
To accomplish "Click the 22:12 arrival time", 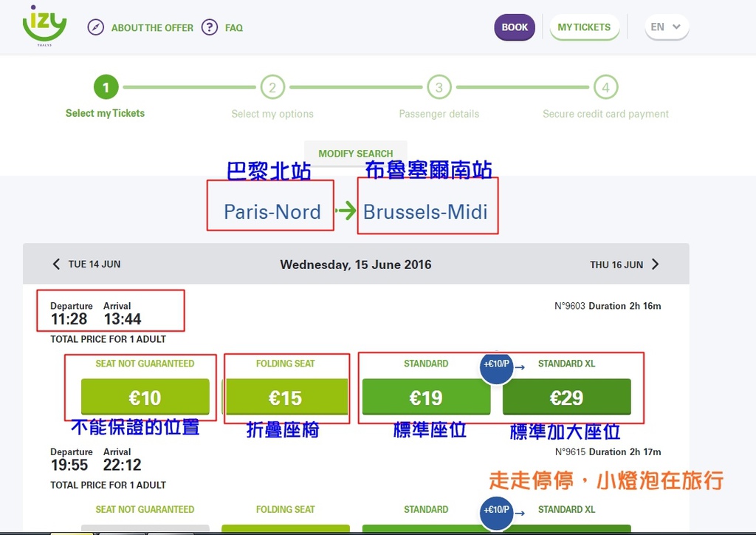I will click(123, 465).
